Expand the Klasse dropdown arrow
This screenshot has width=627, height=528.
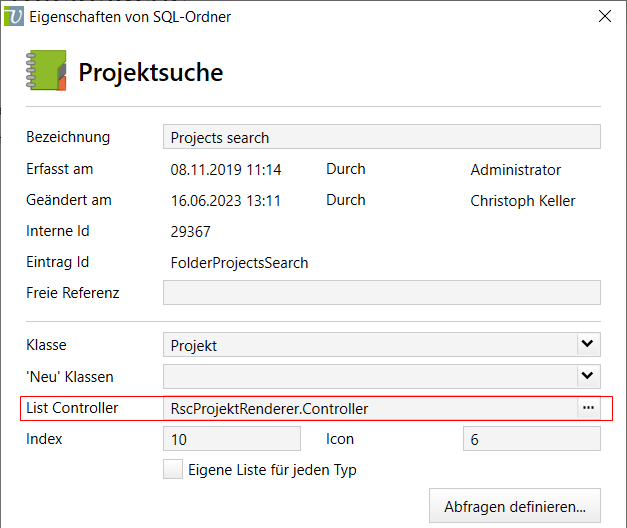[x=588, y=345]
